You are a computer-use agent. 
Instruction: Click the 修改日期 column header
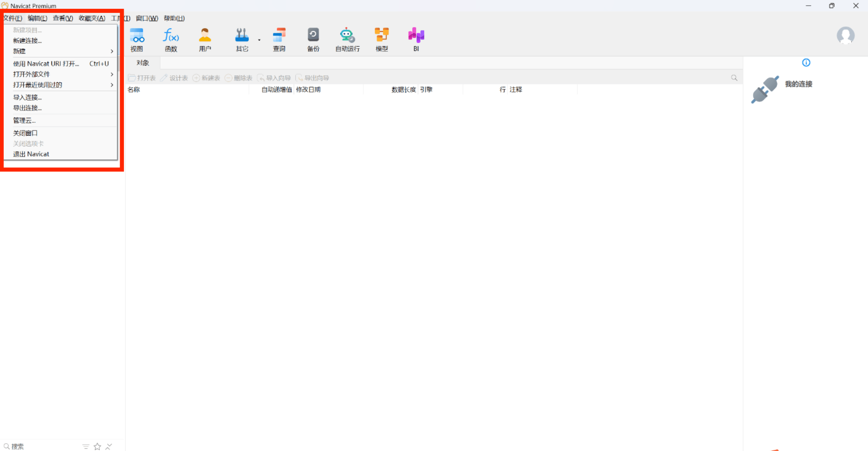(328, 90)
